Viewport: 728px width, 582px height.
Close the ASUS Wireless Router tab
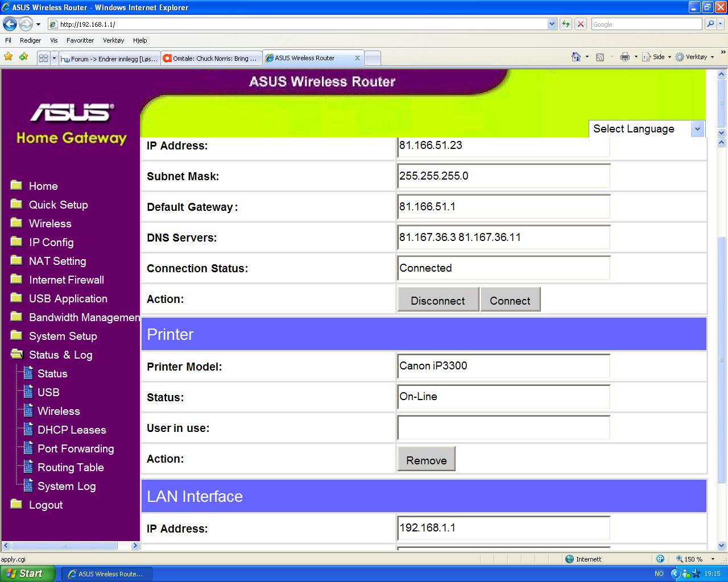[357, 57]
